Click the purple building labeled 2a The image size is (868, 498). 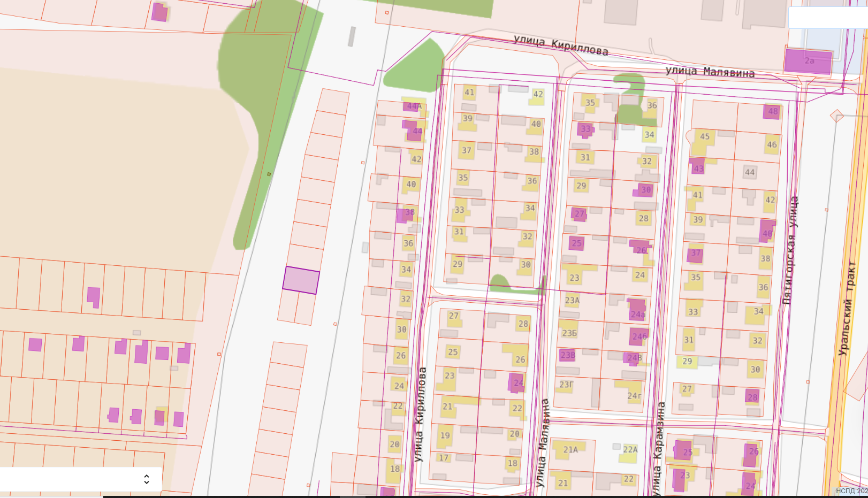(808, 61)
